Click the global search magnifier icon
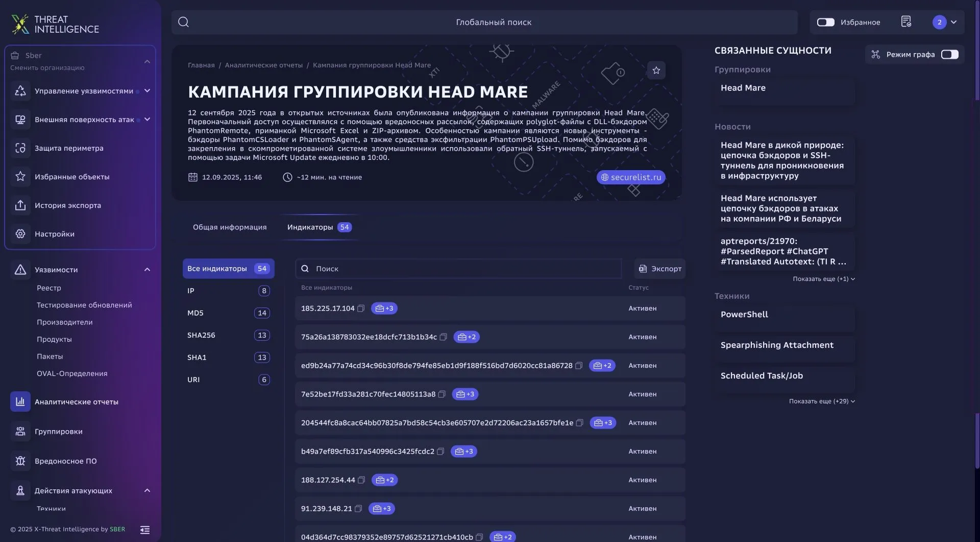 [184, 22]
